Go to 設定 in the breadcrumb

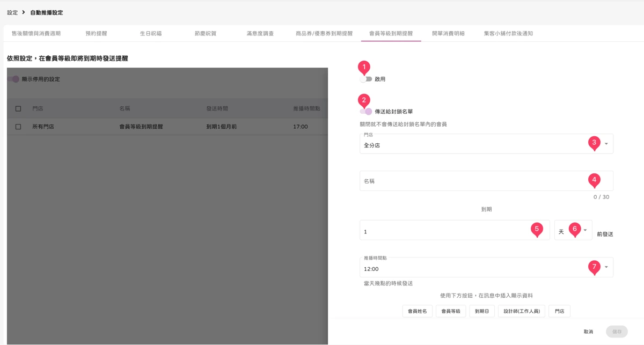coord(12,12)
